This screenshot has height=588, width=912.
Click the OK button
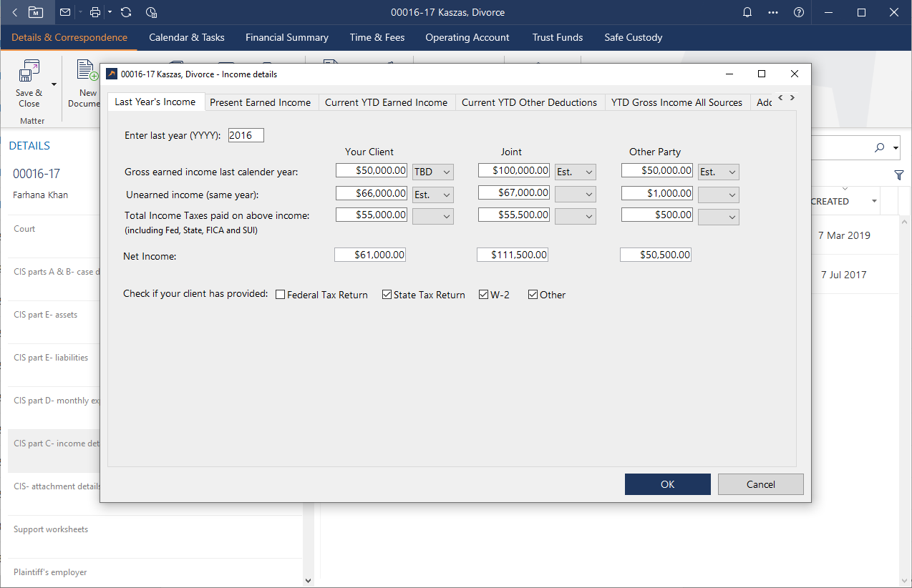pos(667,484)
